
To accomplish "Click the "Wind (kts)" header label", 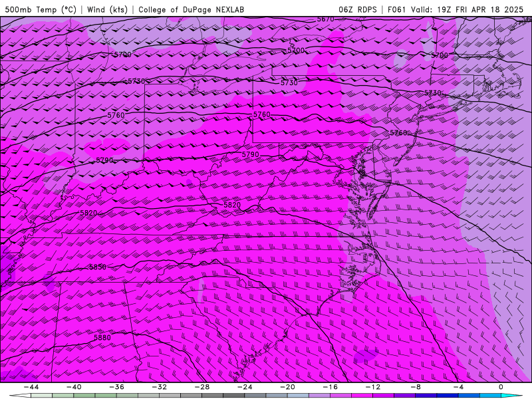I will 107,9.
